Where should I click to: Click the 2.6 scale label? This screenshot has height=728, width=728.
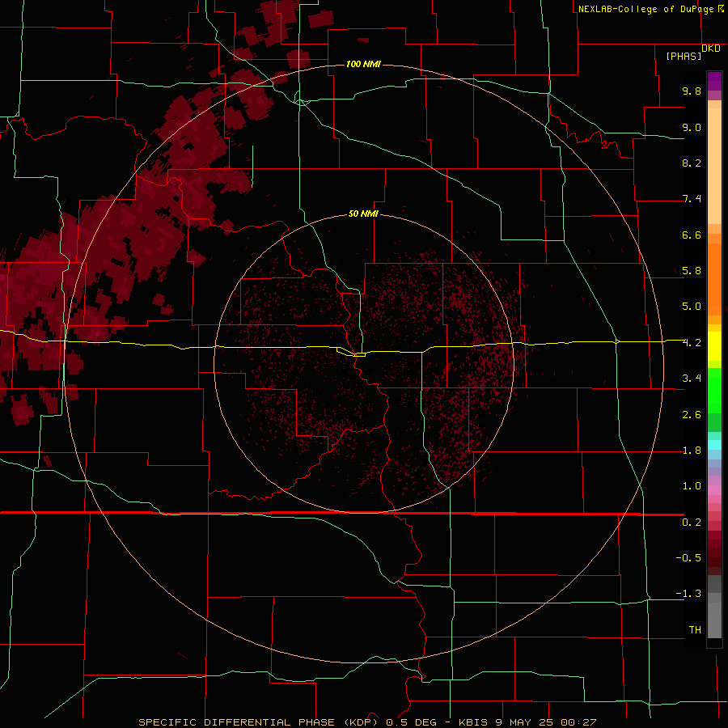click(x=692, y=415)
